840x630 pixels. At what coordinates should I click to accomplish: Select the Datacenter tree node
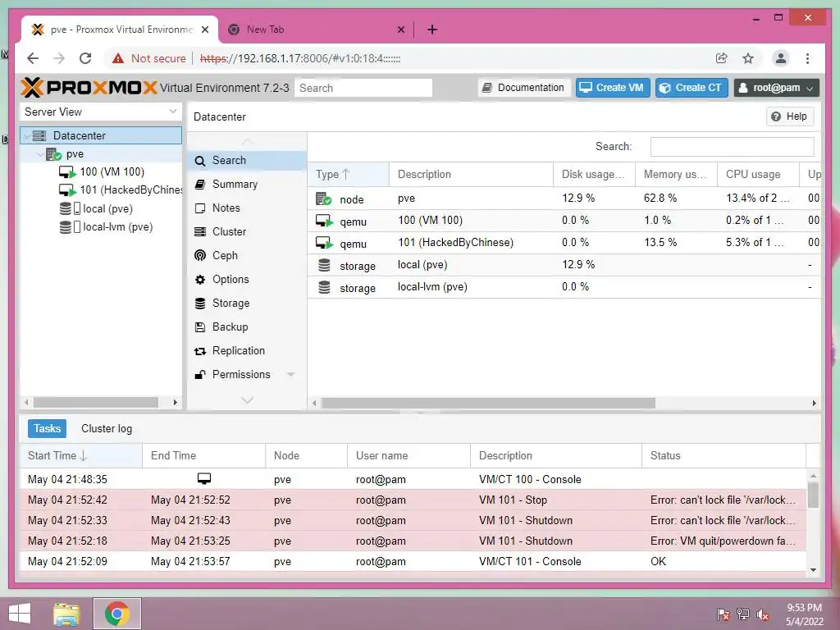pos(101,135)
